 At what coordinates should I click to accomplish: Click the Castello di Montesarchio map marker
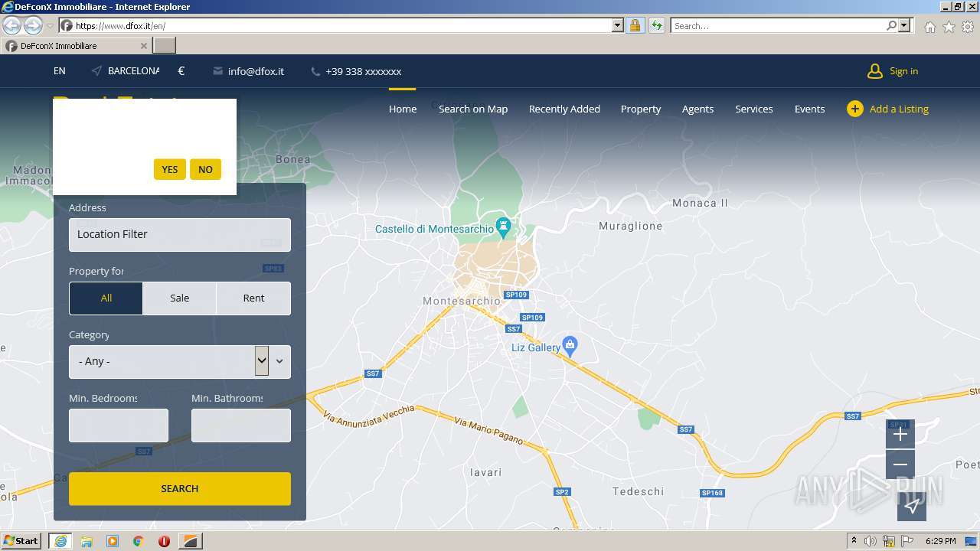click(503, 227)
